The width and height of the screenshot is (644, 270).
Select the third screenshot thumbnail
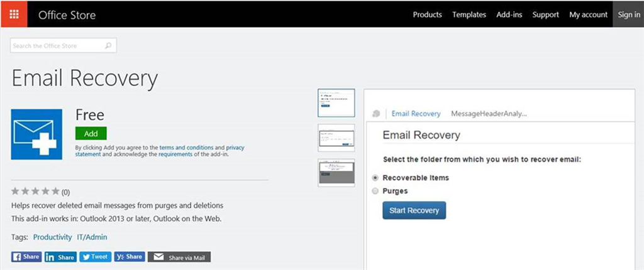tap(336, 173)
